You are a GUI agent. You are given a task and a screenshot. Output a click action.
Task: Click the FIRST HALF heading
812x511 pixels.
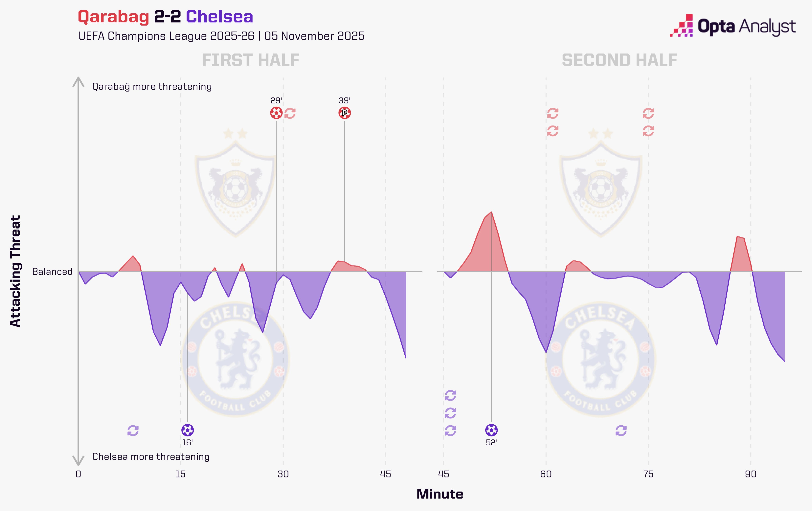coord(251,60)
